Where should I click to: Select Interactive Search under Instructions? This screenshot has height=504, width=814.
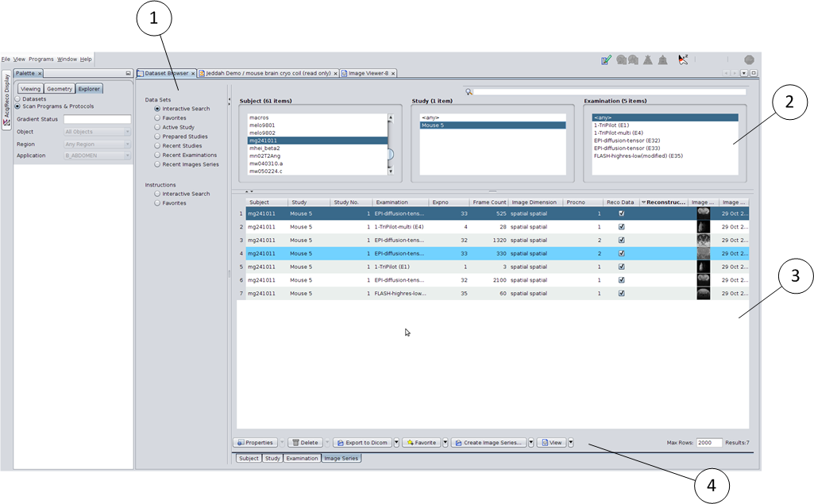coord(156,194)
